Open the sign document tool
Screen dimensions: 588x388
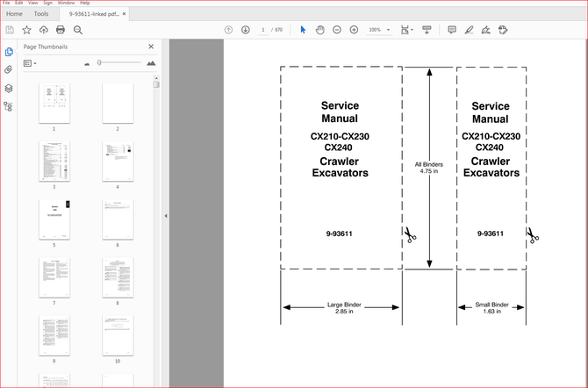486,30
